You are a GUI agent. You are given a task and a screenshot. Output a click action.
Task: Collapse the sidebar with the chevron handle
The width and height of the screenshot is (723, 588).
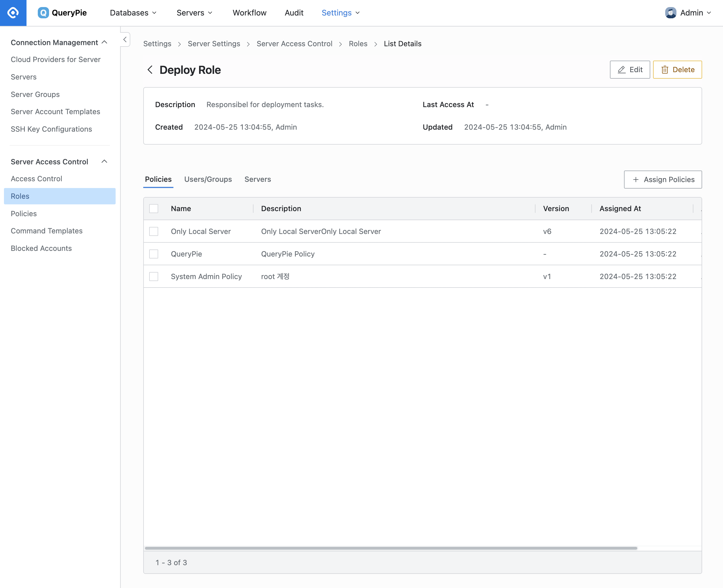pyautogui.click(x=125, y=40)
